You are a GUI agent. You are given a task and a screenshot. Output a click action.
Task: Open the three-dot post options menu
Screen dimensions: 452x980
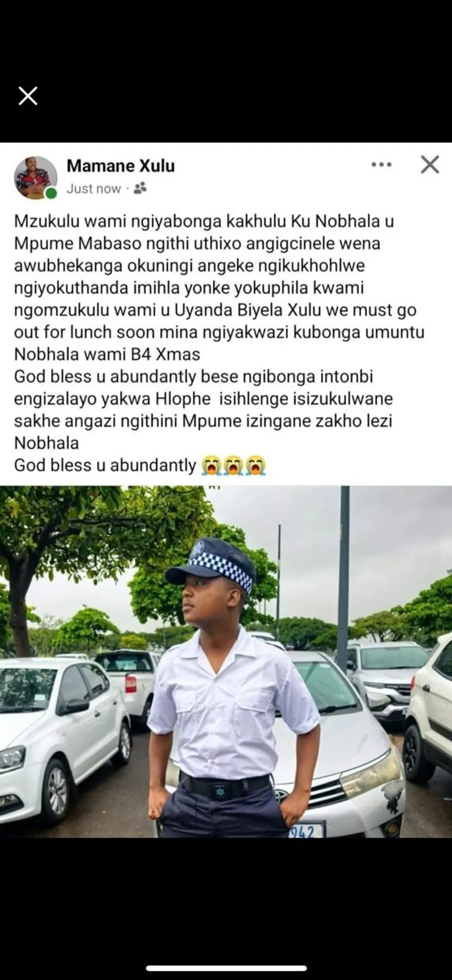point(381,165)
